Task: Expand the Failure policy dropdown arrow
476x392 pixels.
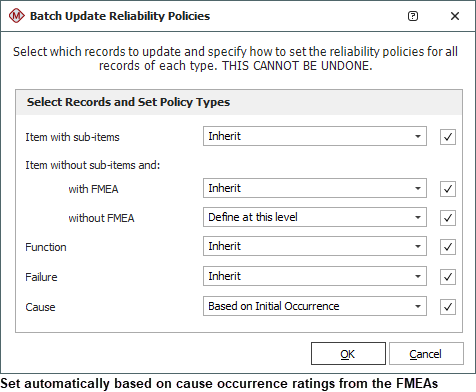Action: coord(418,276)
